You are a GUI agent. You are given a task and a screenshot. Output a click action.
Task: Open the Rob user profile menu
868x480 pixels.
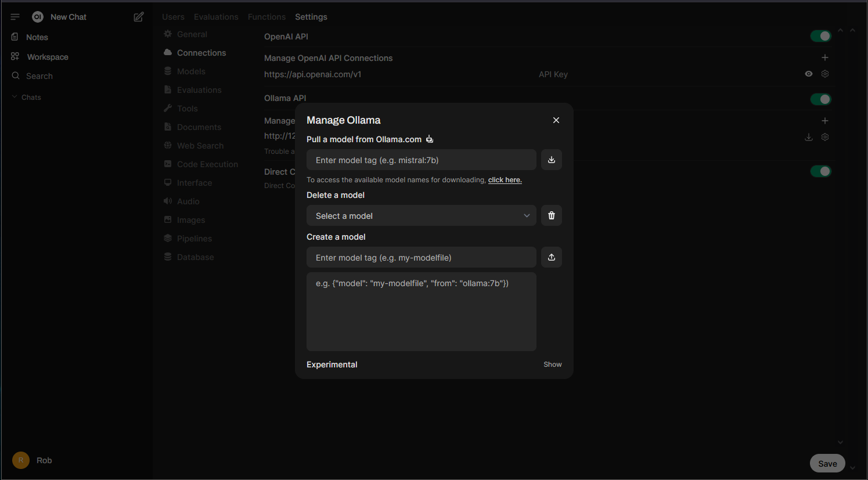point(33,460)
